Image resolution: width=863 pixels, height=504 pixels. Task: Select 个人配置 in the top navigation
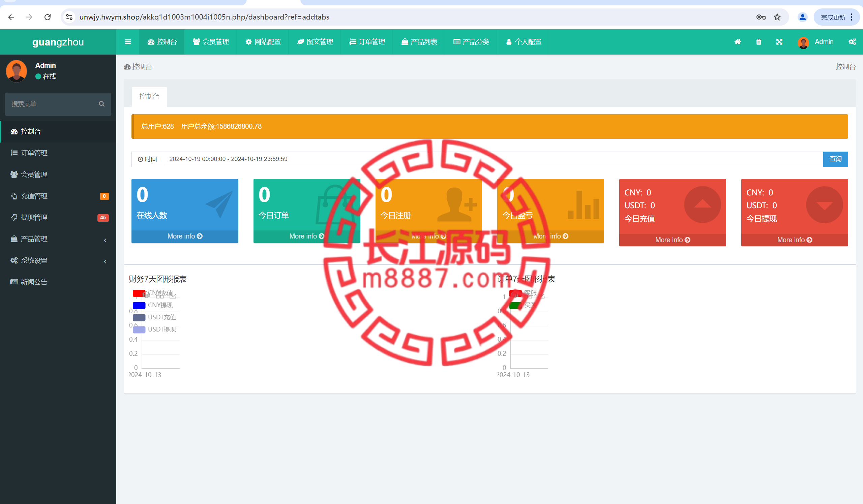tap(523, 42)
